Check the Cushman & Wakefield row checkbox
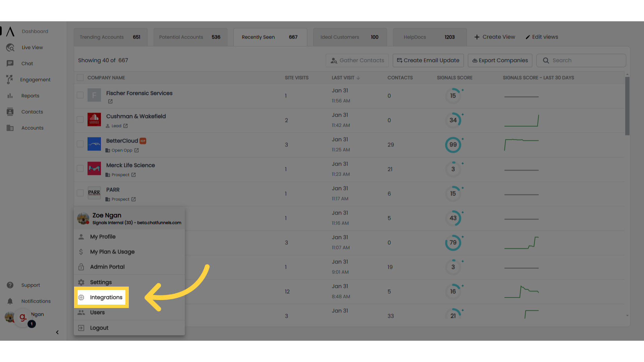 (80, 120)
